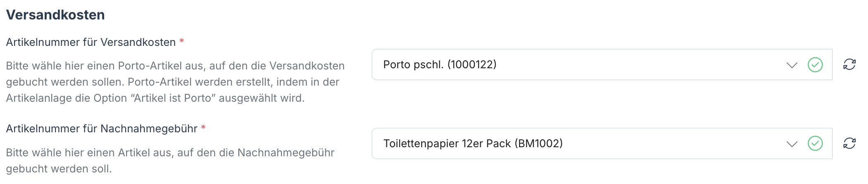Click the "gebucht werden soll." description line
Viewport: 868px width, 184px height.
click(59, 169)
